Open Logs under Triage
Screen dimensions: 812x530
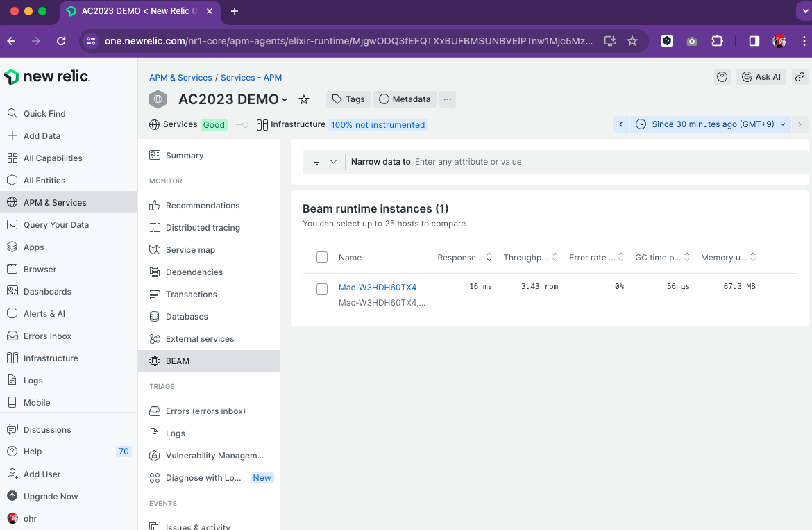(167, 433)
